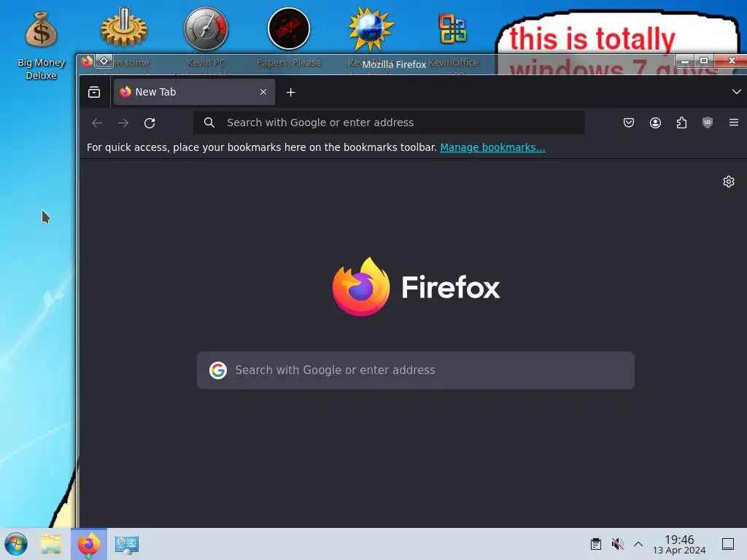Click the Google G logo in the search box

point(218,370)
